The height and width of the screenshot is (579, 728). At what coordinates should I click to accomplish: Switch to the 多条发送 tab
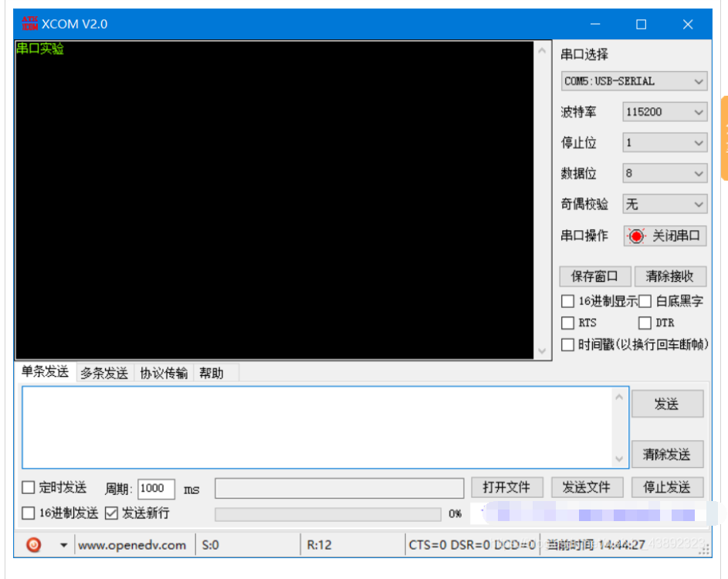coord(104,373)
